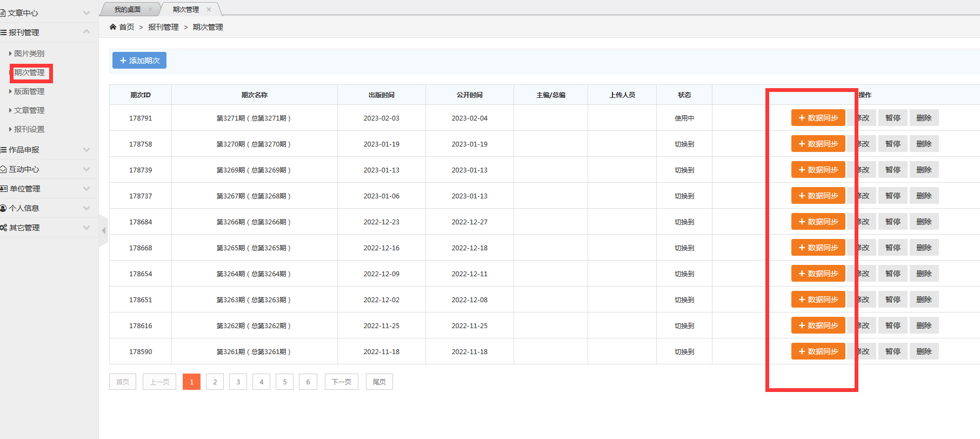
Task: Expand the 其它管理 chevron
Action: 86,228
